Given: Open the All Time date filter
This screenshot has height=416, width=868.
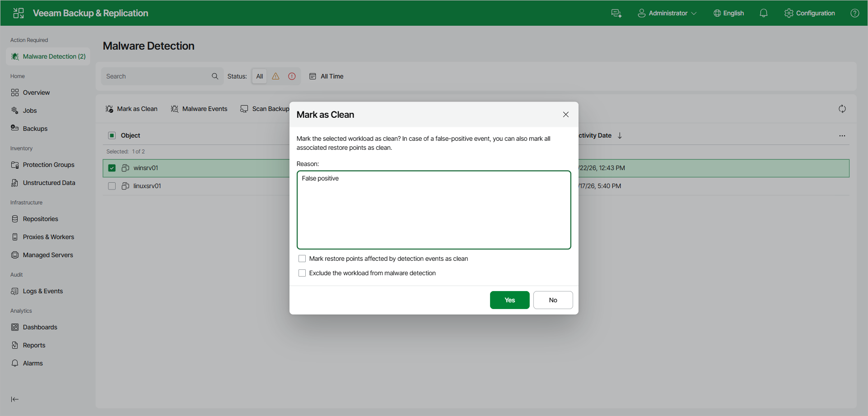Looking at the screenshot, I should [327, 76].
